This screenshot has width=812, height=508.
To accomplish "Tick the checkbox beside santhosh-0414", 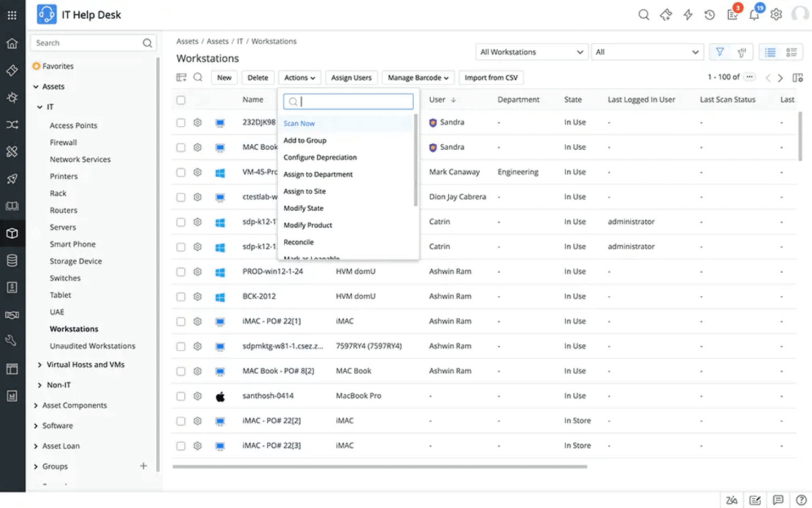I will pyautogui.click(x=181, y=396).
